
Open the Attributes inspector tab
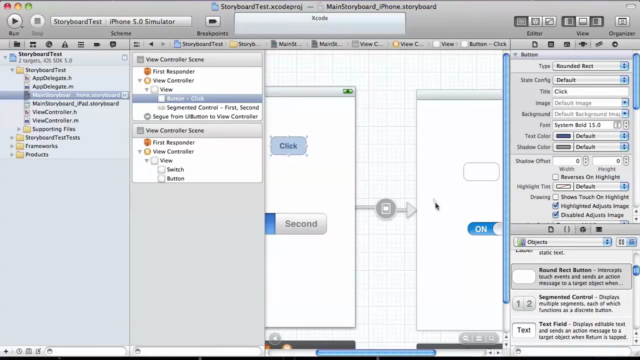[583, 44]
